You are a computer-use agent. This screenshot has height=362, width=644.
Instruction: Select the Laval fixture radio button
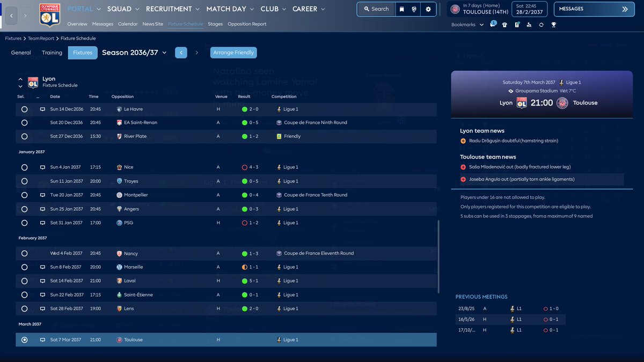24,281
